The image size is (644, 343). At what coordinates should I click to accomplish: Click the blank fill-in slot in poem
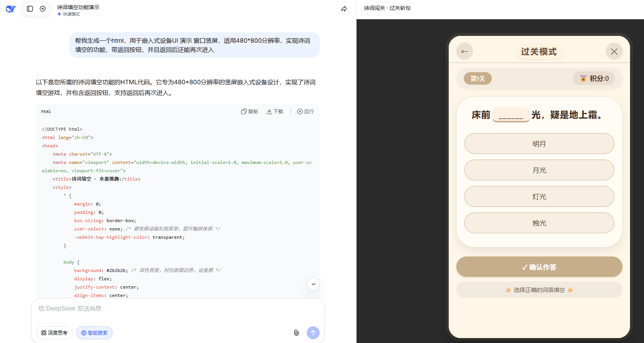(x=511, y=115)
